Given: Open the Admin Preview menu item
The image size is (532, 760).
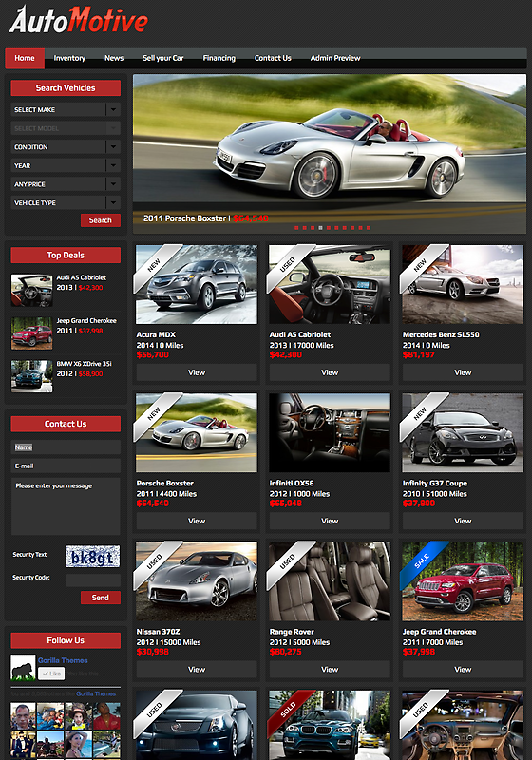Looking at the screenshot, I should (335, 58).
